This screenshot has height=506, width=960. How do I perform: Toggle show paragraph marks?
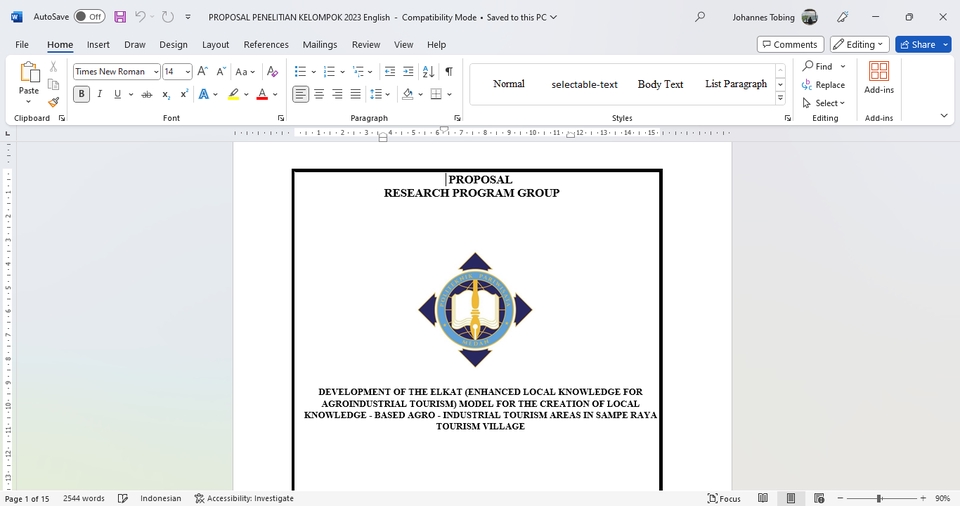tap(449, 72)
